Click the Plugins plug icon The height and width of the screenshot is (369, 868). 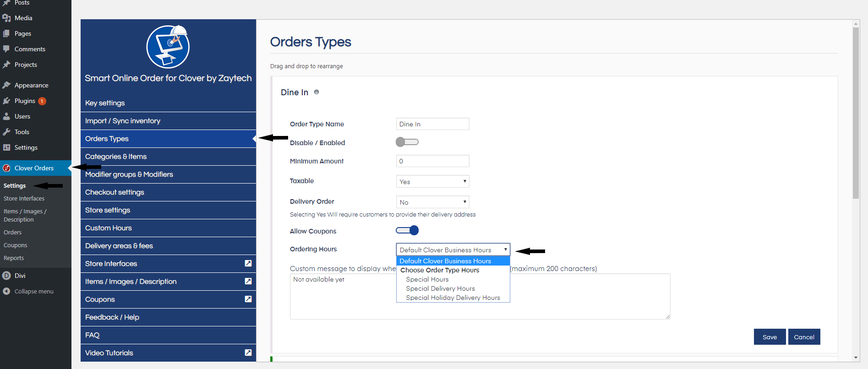pyautogui.click(x=6, y=101)
